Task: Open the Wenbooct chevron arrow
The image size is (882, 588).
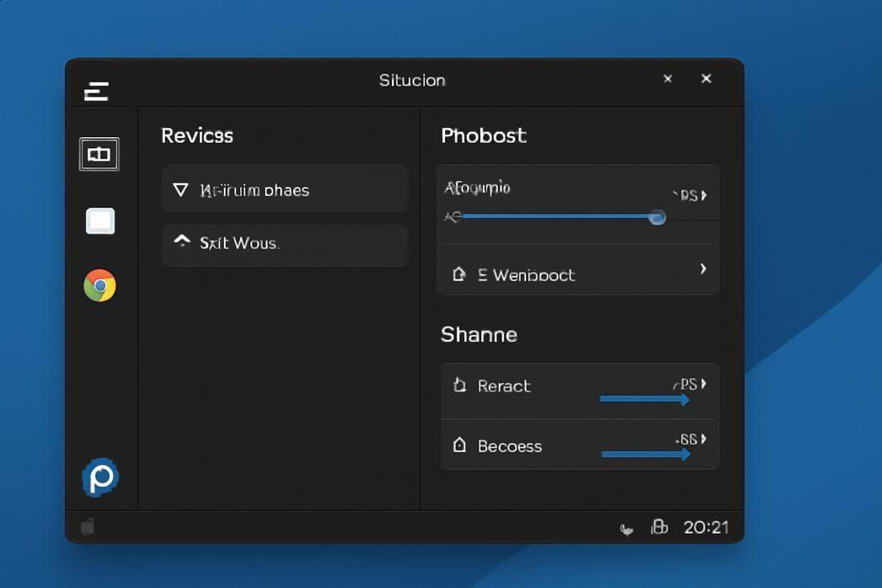Action: pyautogui.click(x=703, y=269)
